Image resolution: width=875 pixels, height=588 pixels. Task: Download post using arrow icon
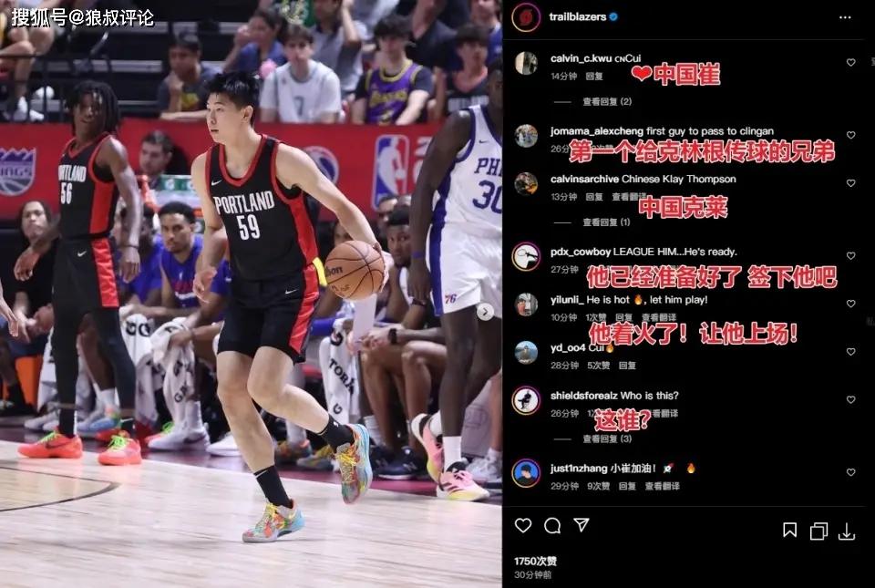coord(847,531)
